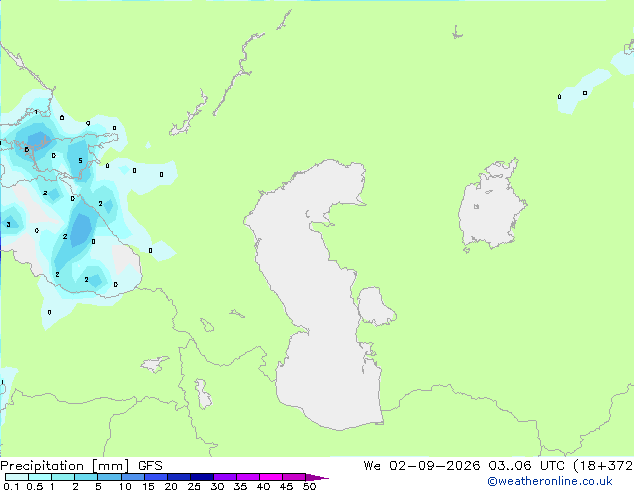Pick the 0.5–1 mm legend swatch
Image resolution: width=634 pixels, height=490 pixels.
[40, 477]
